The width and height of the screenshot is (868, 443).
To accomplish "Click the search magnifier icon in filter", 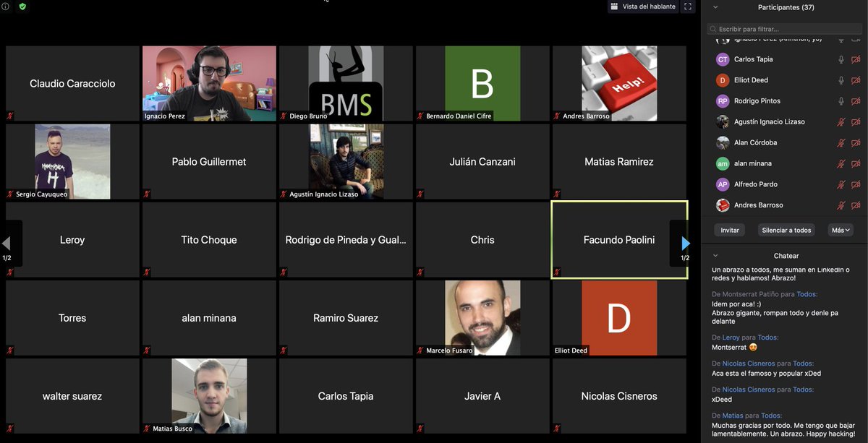I will tap(713, 29).
